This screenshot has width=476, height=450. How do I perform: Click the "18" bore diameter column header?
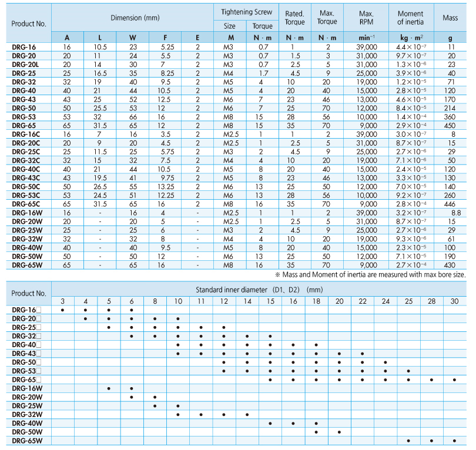pos(316,301)
